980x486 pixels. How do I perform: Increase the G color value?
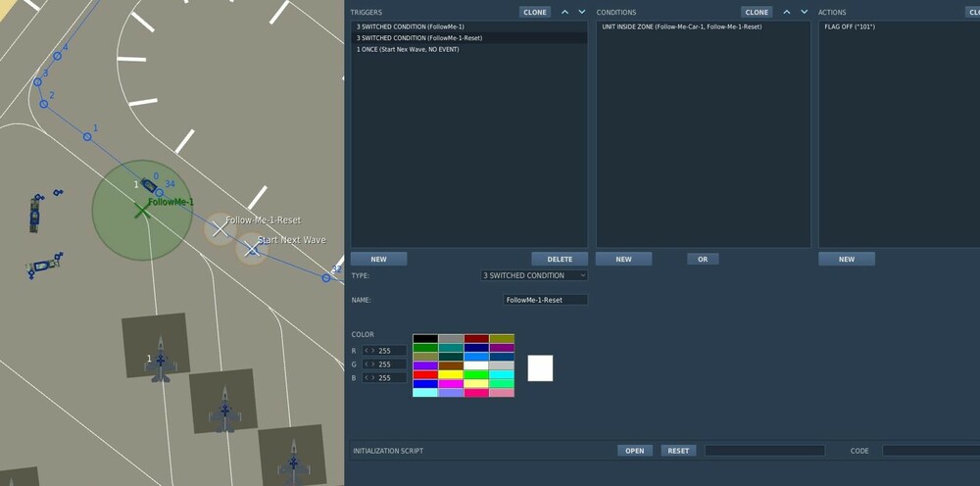coord(373,364)
